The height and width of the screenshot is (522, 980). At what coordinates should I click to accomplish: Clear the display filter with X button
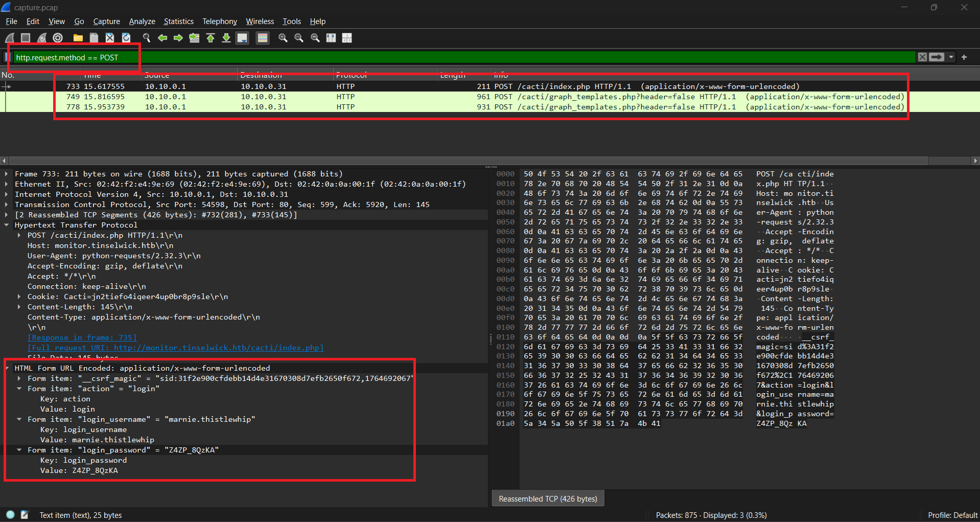[922, 57]
